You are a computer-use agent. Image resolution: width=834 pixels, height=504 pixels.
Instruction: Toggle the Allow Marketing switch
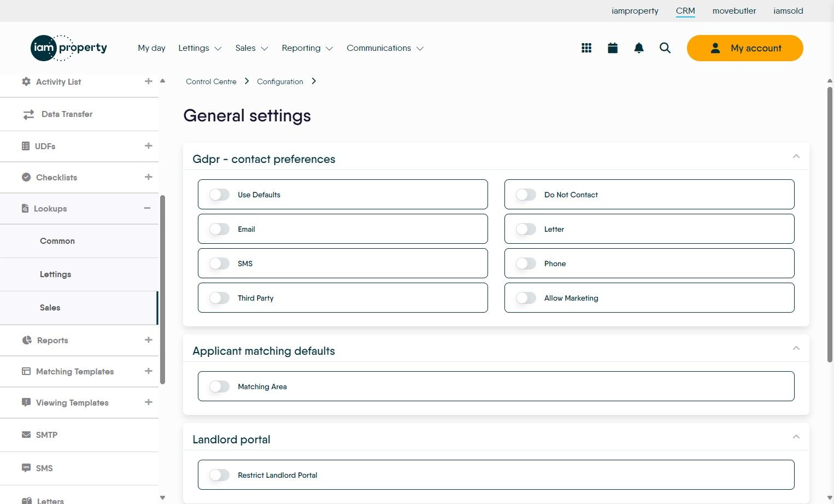click(x=526, y=298)
